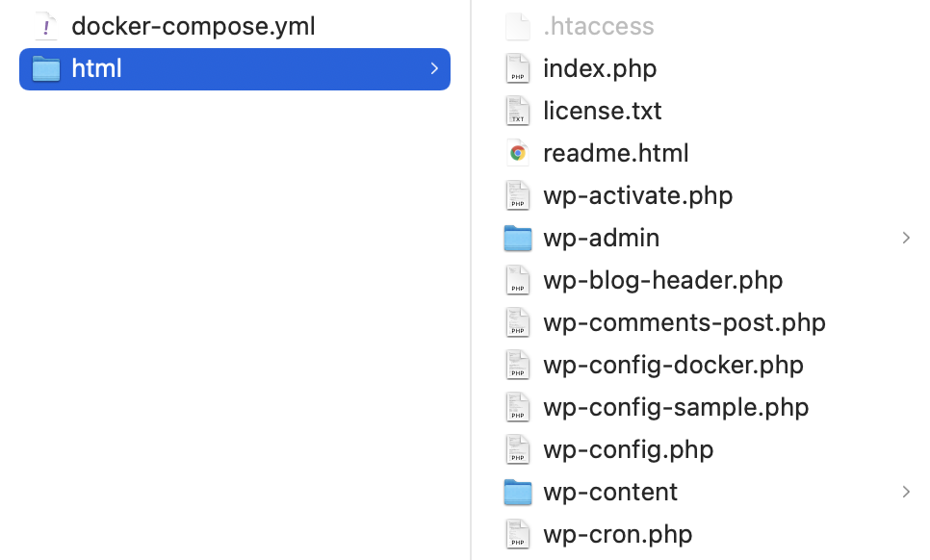Expand the wp-content folder chevron
The height and width of the screenshot is (560, 930).
click(x=906, y=493)
